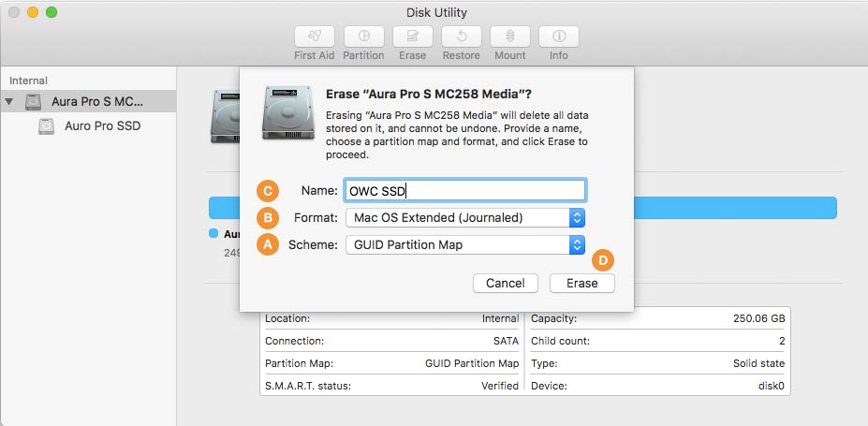Click the Name field containing OWC SSD
This screenshot has width=868, height=426.
click(465, 191)
